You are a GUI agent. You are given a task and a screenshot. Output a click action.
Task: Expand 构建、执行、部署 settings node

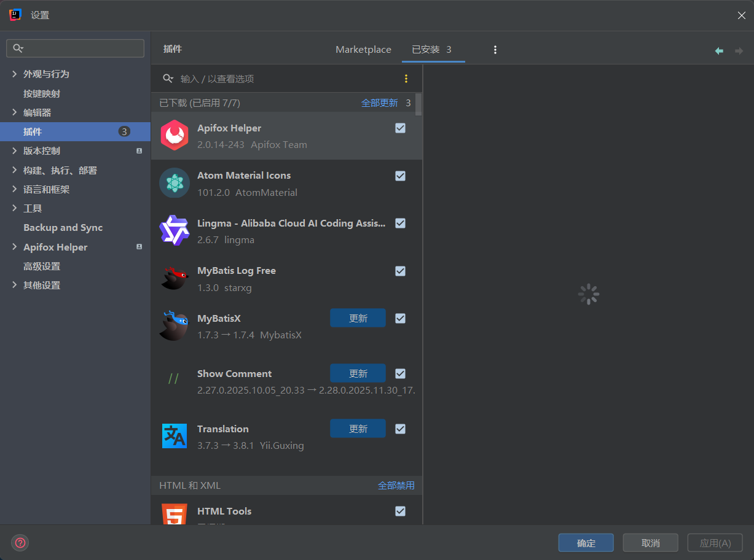point(15,170)
